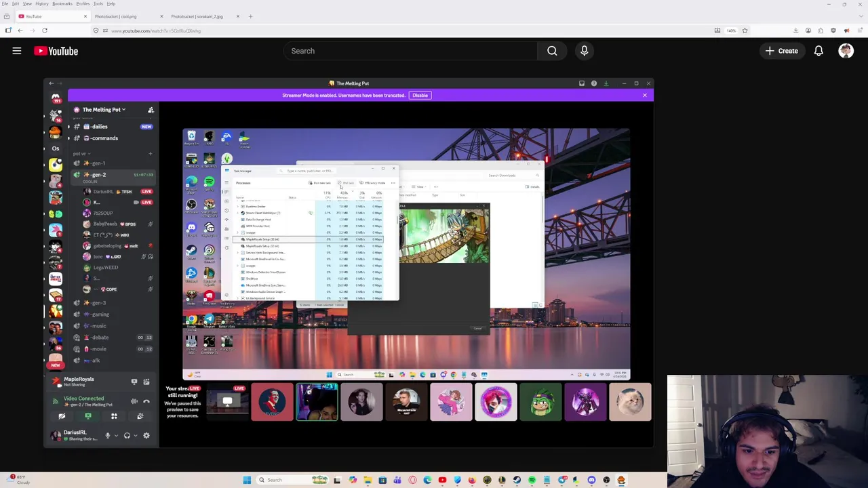Open the browser Bookmarks menu
Screen dimensions: 868x488
[x=62, y=3]
